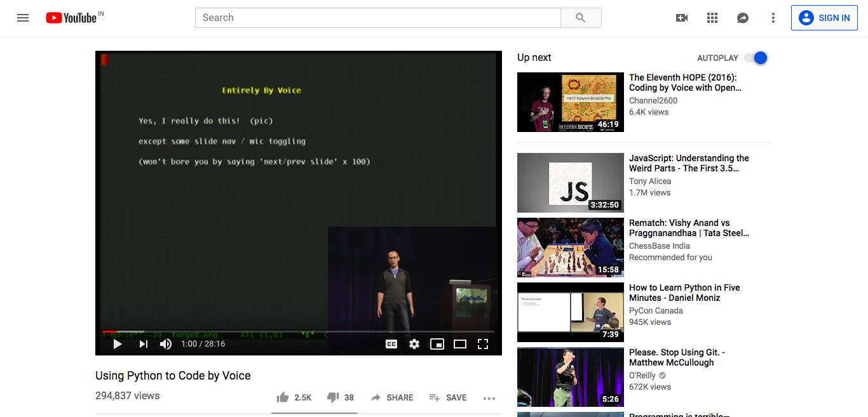The height and width of the screenshot is (417, 868).
Task: Enable miniplayer mode icon
Action: tap(437, 344)
